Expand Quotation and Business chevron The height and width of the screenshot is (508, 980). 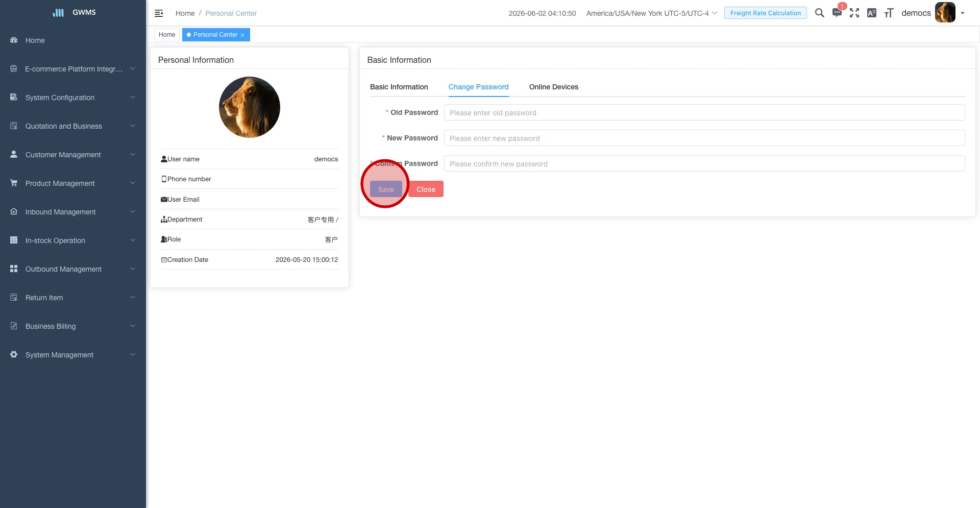click(x=133, y=126)
